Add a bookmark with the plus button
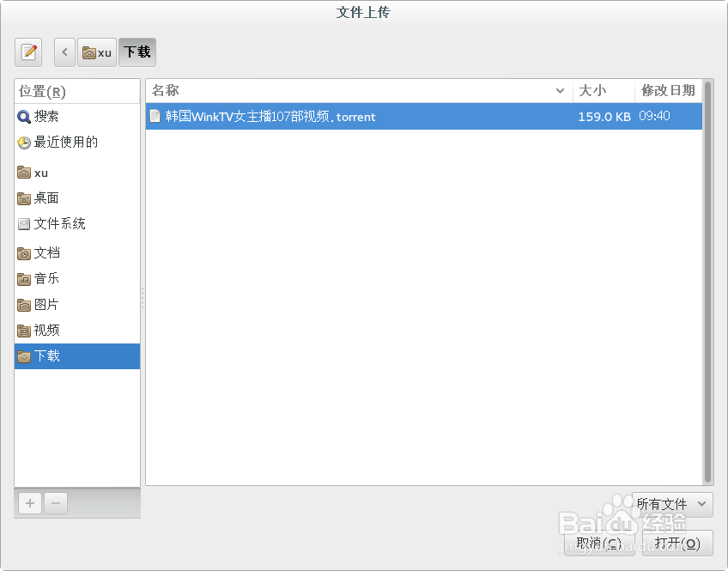 30,503
